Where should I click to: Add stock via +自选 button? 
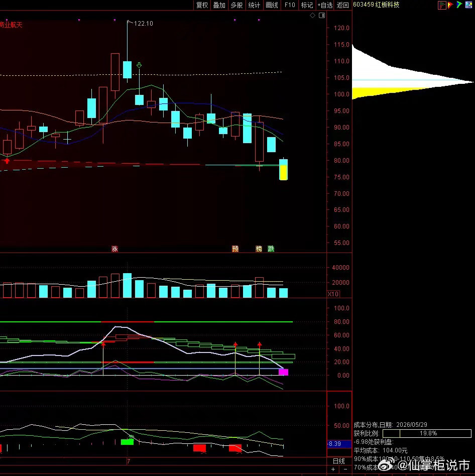tap(325, 5)
